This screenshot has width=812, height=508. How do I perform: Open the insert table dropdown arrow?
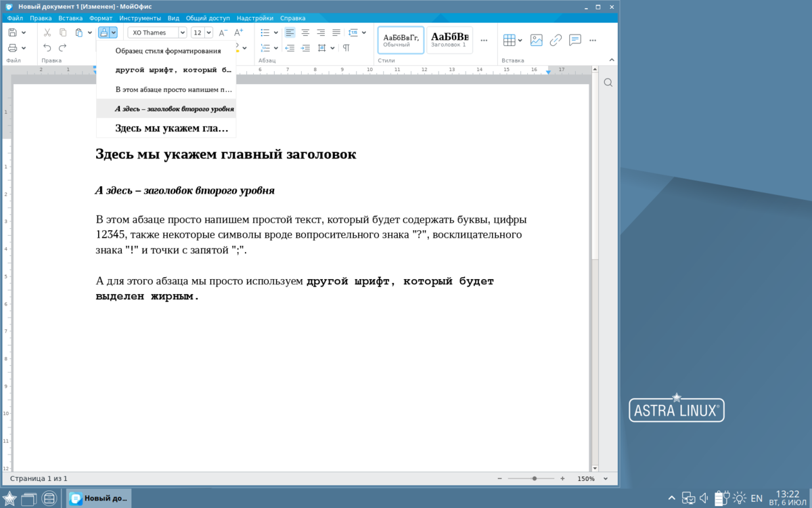pos(520,40)
